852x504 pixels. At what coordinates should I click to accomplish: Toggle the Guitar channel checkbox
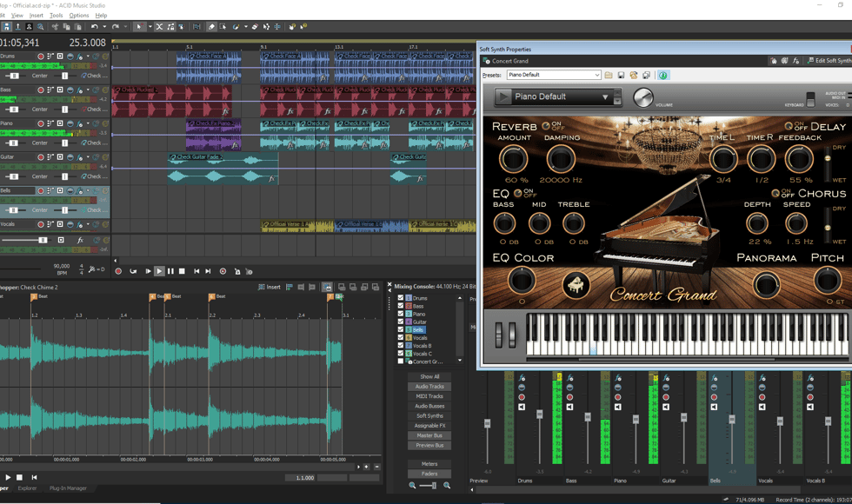click(x=401, y=322)
